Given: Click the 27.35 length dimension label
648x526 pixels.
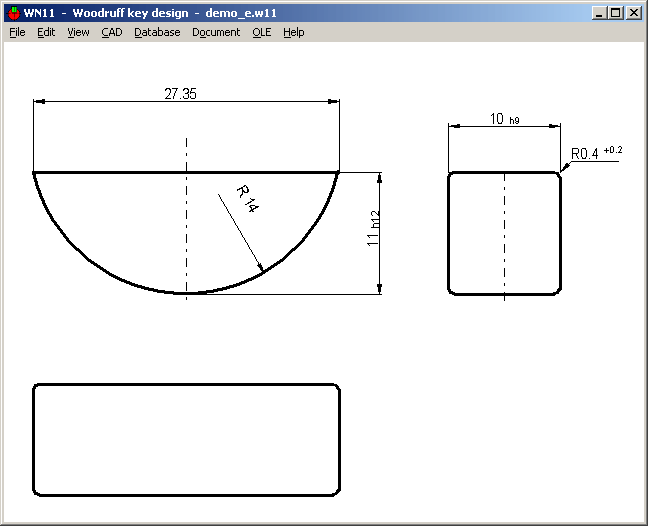Looking at the screenshot, I should tap(180, 94).
